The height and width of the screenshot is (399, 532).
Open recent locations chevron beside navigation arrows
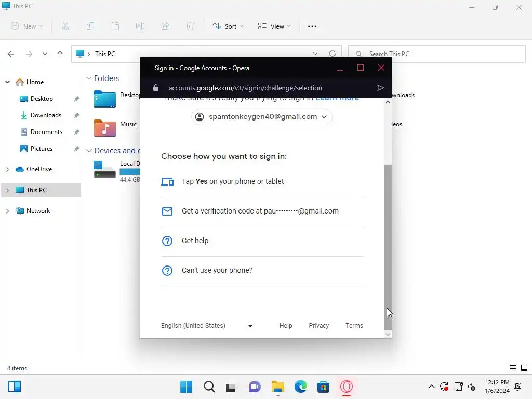click(45, 54)
